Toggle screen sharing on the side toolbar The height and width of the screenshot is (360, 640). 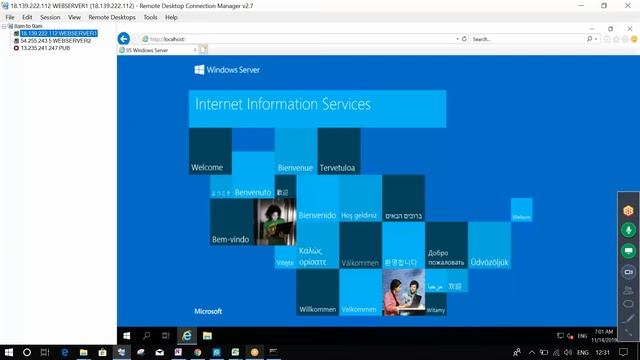point(628,251)
